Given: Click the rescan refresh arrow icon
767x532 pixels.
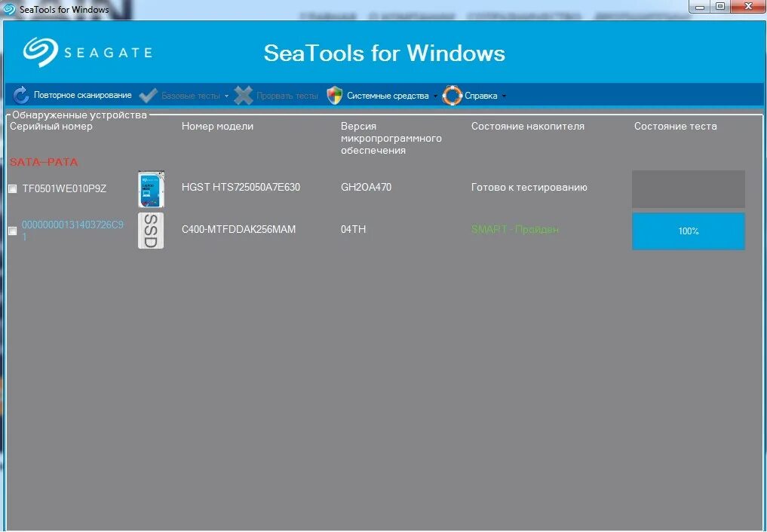Looking at the screenshot, I should (x=20, y=95).
